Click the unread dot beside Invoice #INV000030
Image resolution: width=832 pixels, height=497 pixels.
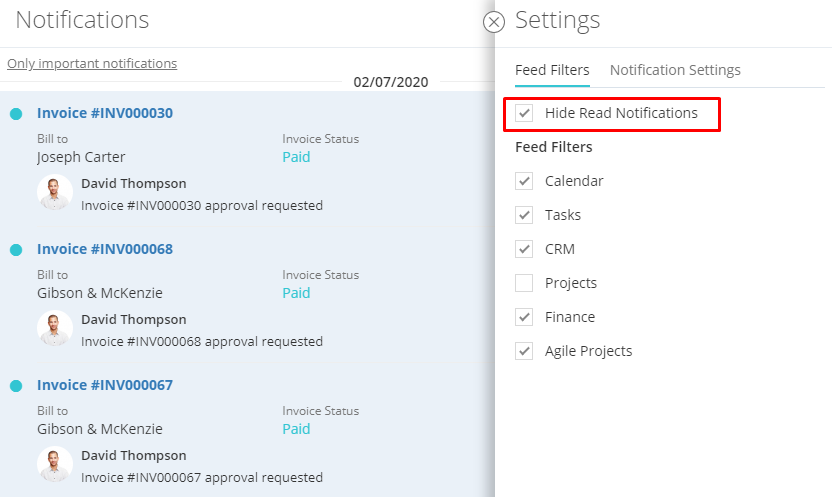click(16, 114)
